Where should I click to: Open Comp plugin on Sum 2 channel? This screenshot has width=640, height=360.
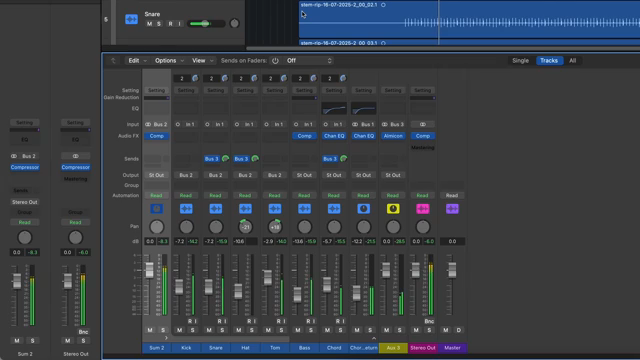tap(157, 136)
